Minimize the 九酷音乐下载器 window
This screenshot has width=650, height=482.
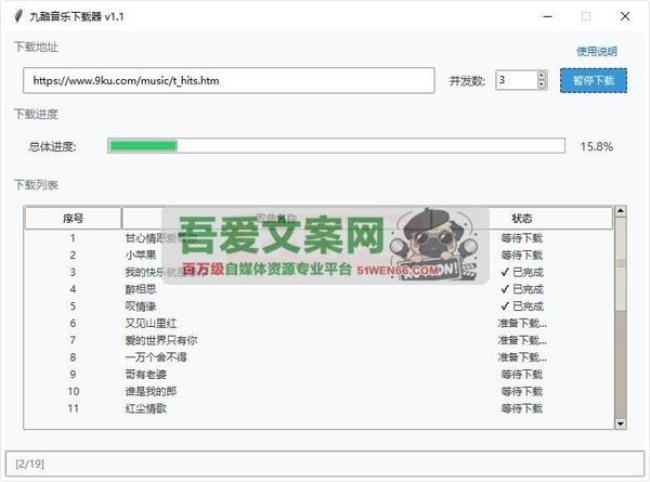tap(548, 17)
